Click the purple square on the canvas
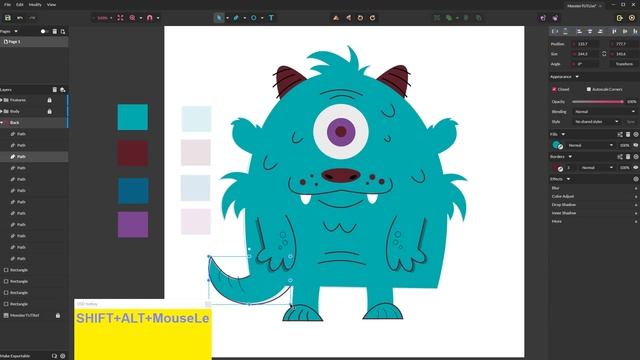640x360 pixels. pos(133,224)
